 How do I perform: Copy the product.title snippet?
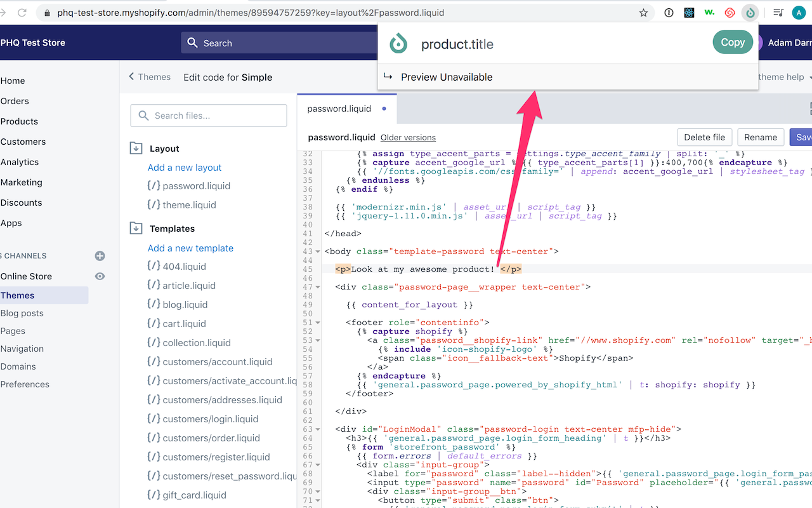click(732, 42)
